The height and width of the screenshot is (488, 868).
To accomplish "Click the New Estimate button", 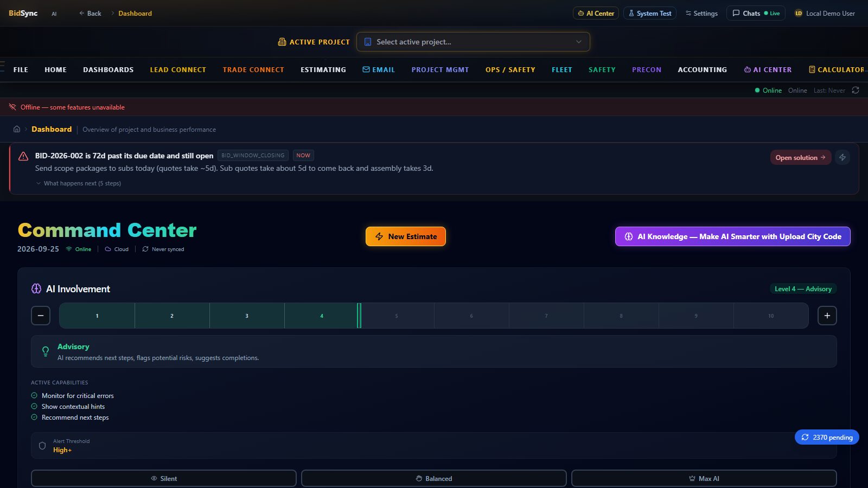I will [406, 236].
